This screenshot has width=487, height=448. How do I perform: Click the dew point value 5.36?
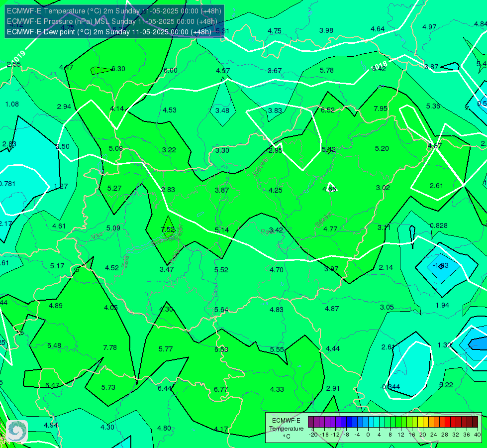point(433,106)
